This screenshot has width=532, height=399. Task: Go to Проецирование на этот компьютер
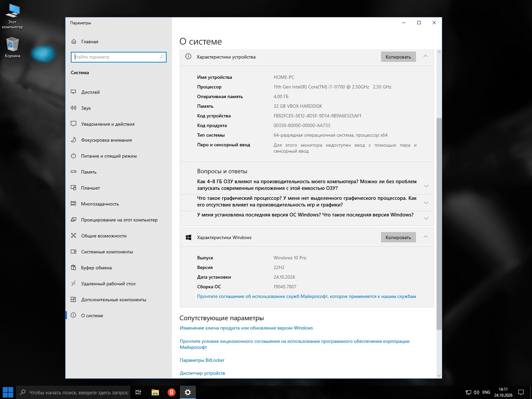(x=119, y=220)
